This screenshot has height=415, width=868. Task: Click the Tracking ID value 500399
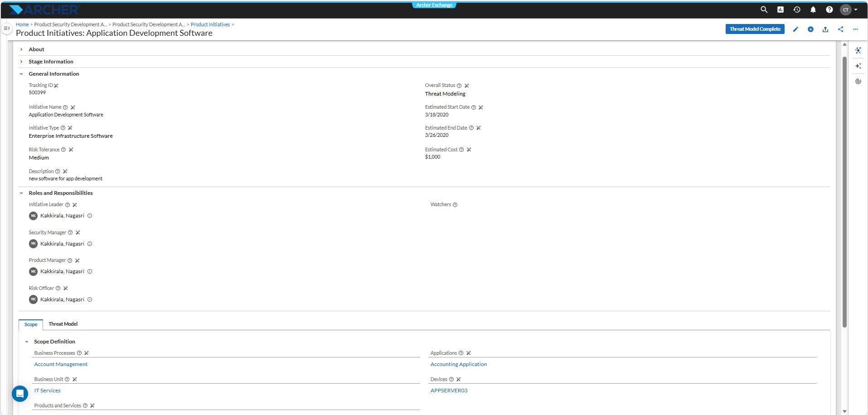coord(37,92)
